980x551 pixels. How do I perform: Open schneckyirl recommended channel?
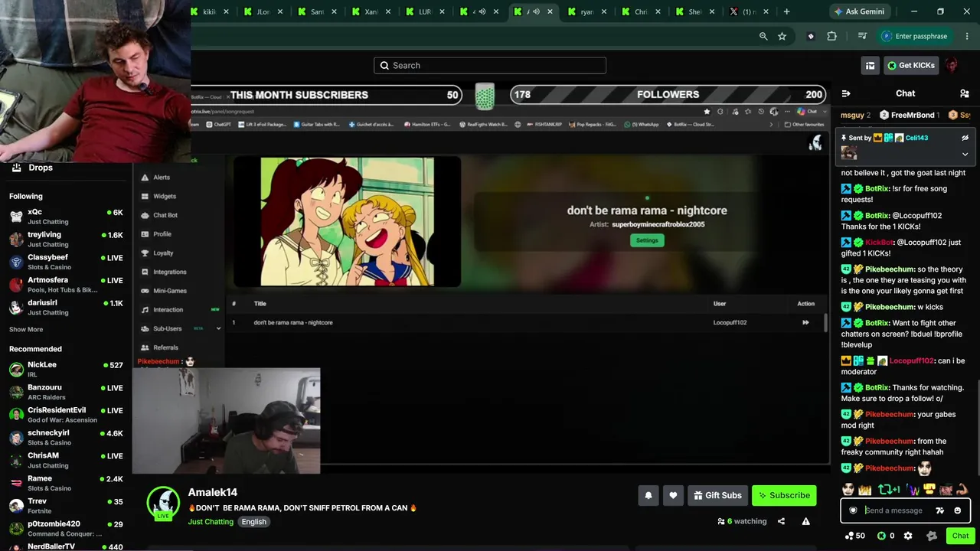click(66, 437)
